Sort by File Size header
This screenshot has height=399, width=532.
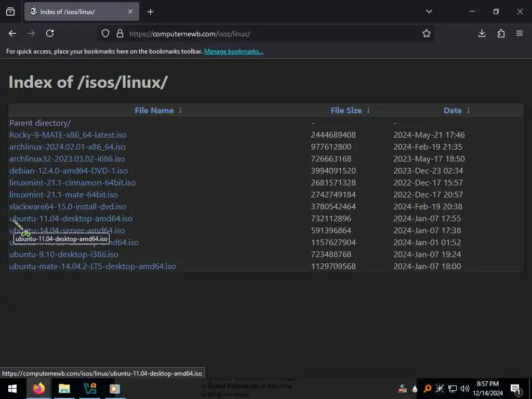[x=346, y=110]
